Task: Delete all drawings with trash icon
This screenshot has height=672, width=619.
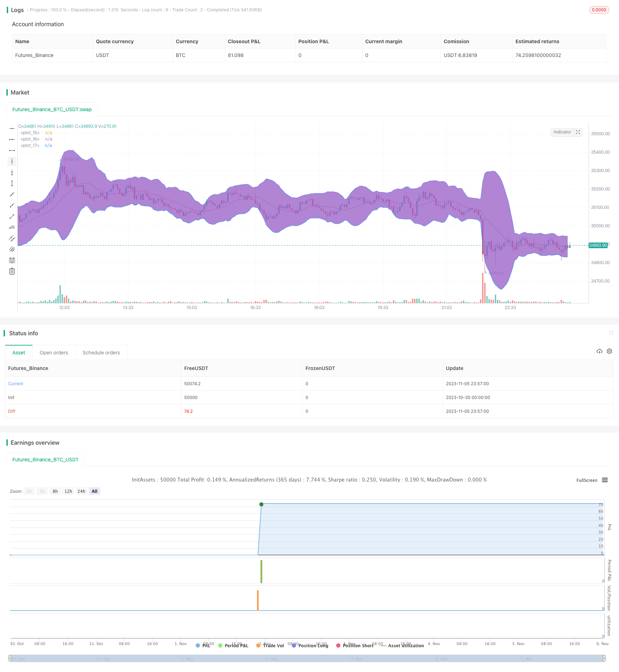Action: point(12,271)
